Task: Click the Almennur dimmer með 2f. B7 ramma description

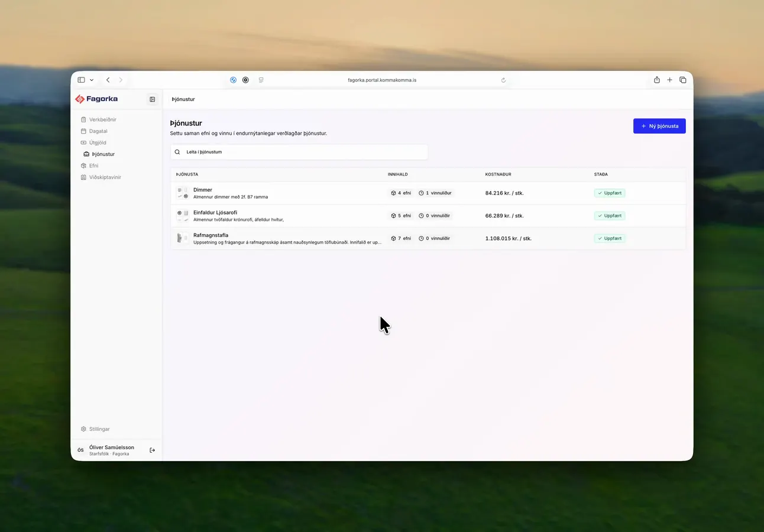Action: pos(231,197)
